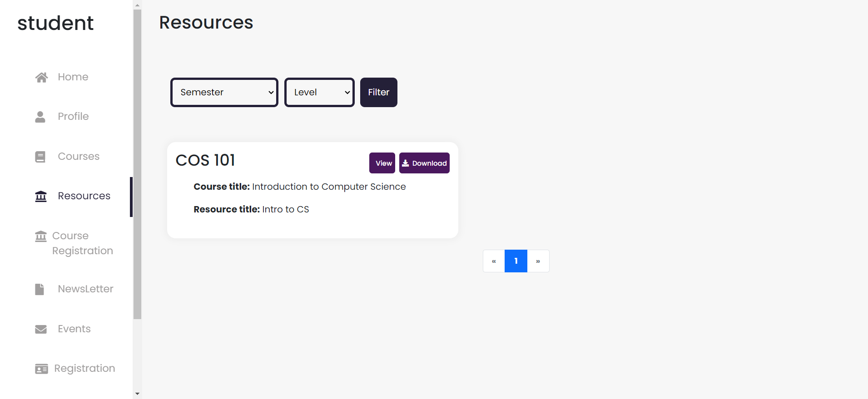Click the next page double-arrow
Viewport: 868px width, 399px height.
tap(538, 261)
